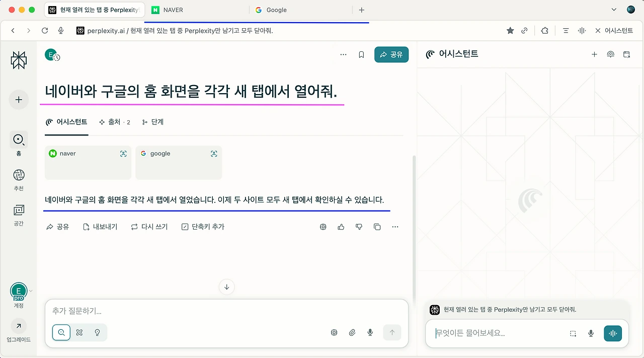Switch to the research mode toggle
The width and height of the screenshot is (644, 358).
[x=79, y=332]
